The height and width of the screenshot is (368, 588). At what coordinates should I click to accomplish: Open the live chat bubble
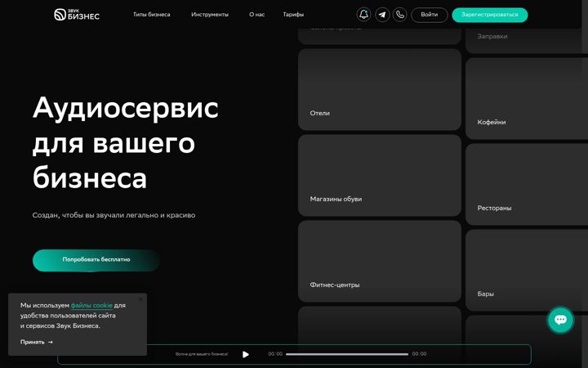coord(560,320)
